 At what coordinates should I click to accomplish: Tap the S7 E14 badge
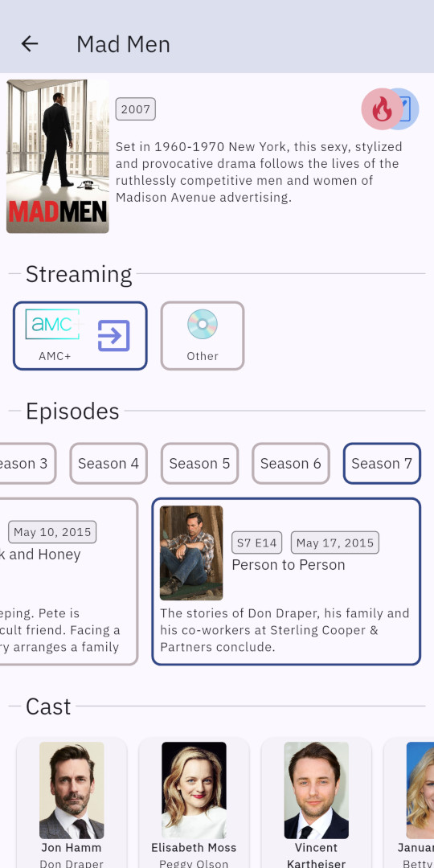(x=257, y=543)
